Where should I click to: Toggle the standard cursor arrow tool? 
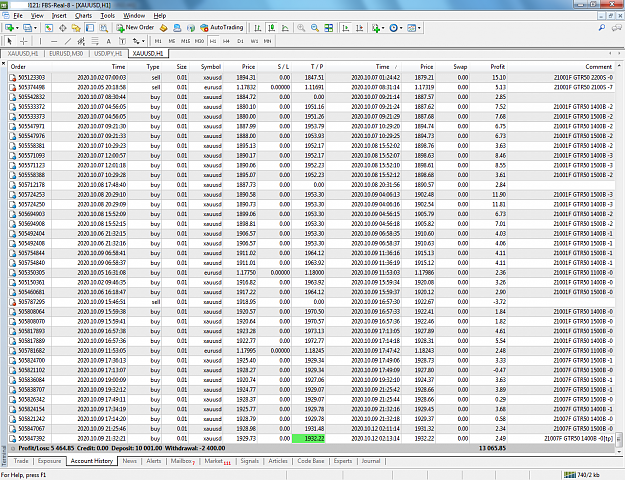(x=10, y=41)
